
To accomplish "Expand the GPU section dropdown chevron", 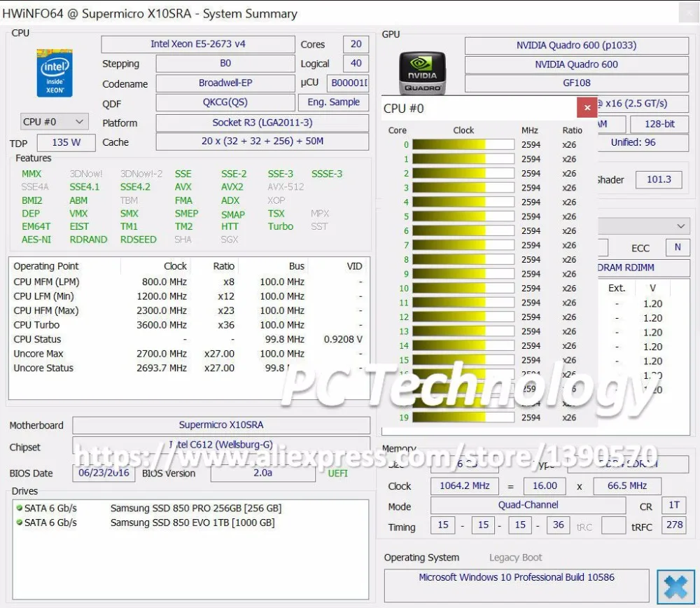I will (x=681, y=226).
